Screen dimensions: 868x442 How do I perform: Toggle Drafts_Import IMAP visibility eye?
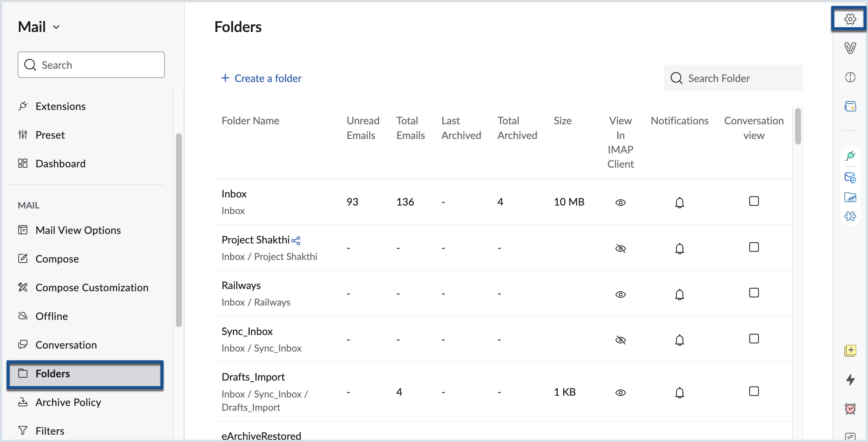621,393
